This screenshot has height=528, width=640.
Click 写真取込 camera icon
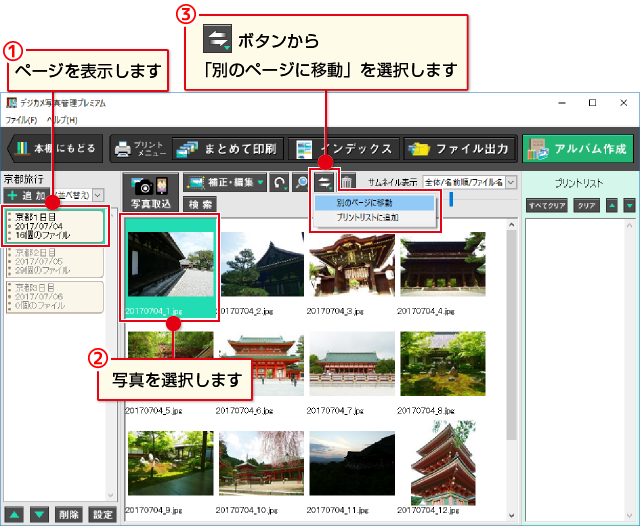coord(151,193)
